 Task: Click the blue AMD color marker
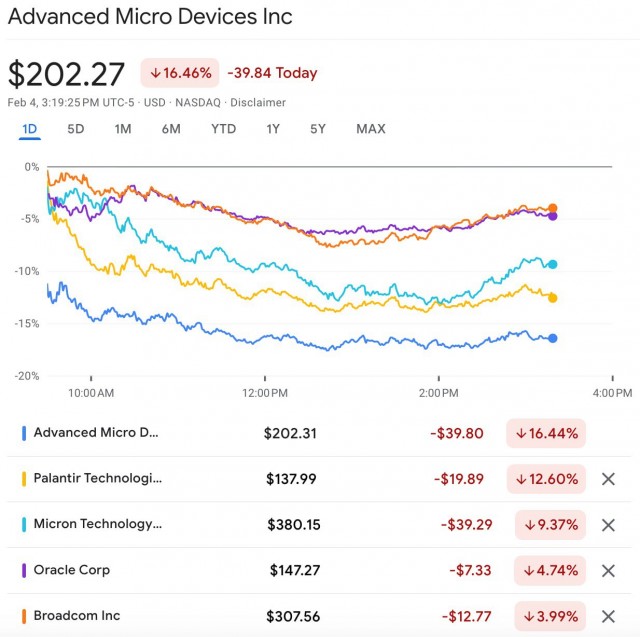(x=24, y=433)
